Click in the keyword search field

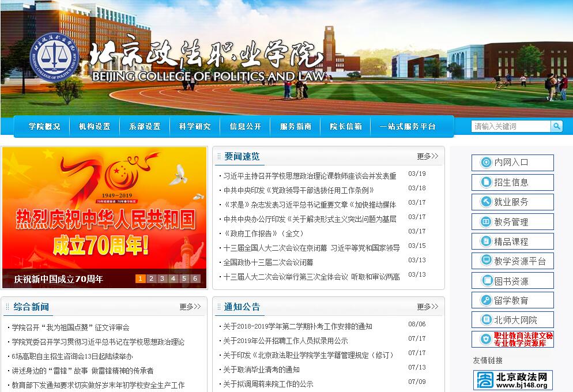pyautogui.click(x=511, y=126)
